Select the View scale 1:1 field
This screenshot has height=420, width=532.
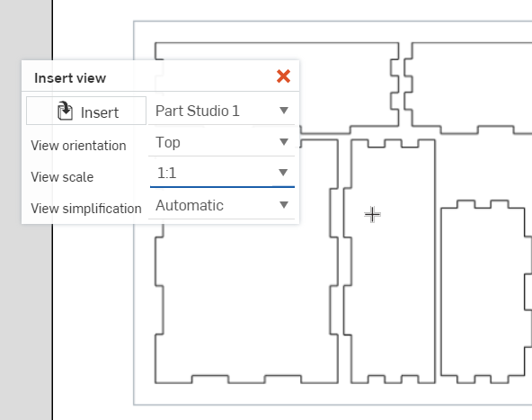[222, 174]
